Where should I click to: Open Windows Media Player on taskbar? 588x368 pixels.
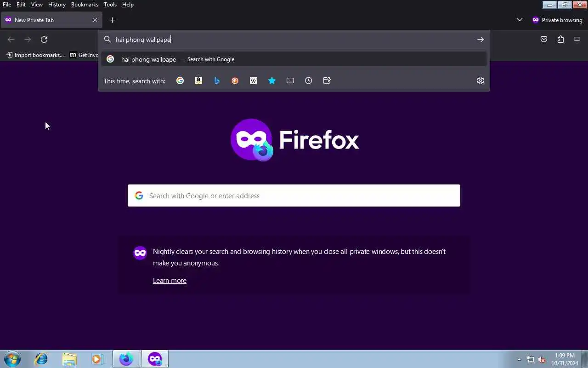[97, 359]
